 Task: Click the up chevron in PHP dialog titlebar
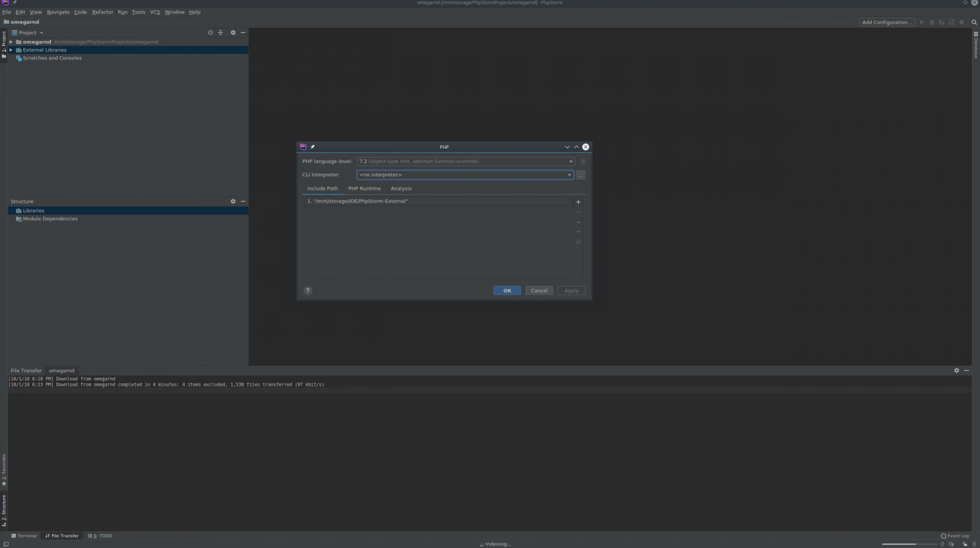[x=576, y=147]
